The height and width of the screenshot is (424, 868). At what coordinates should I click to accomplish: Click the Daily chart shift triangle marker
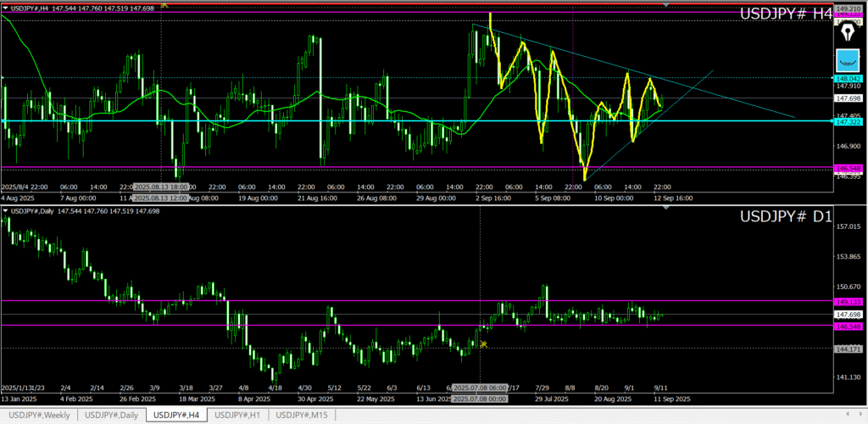click(666, 208)
